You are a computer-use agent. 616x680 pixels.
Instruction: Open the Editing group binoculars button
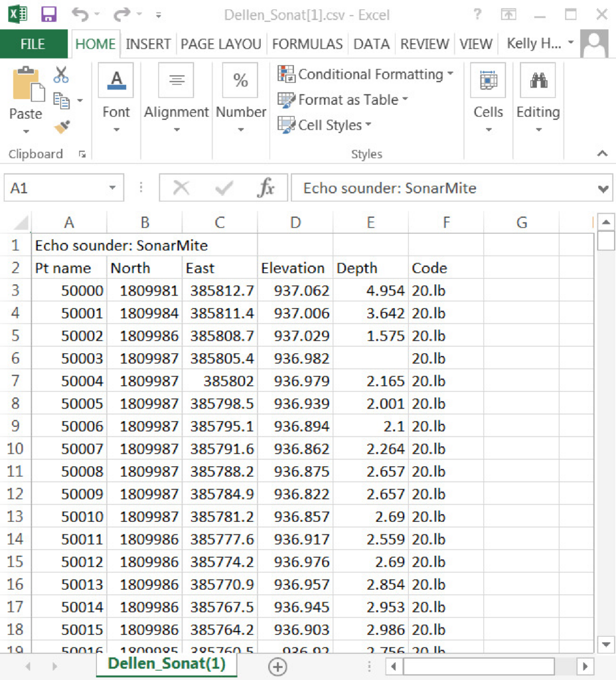[x=538, y=99]
